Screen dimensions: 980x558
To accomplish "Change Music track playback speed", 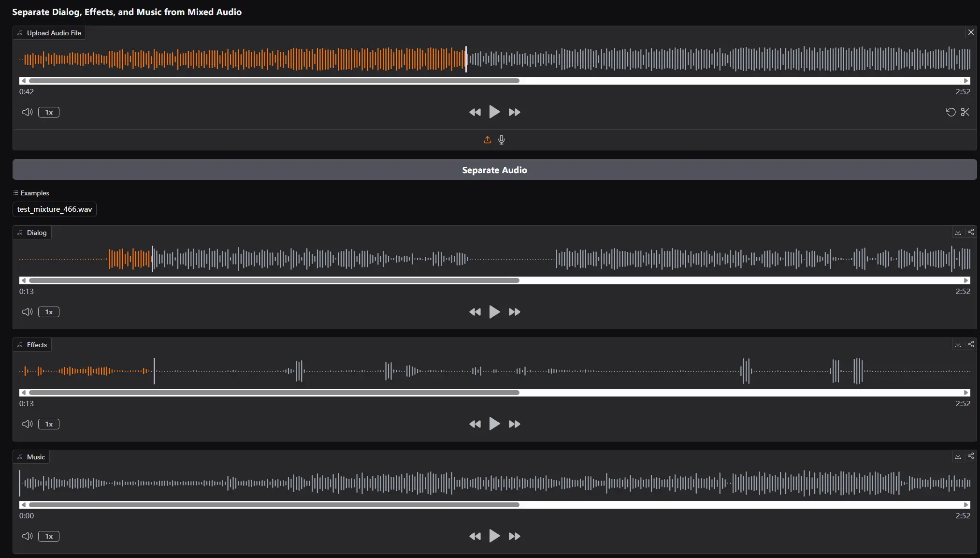I will pos(49,536).
